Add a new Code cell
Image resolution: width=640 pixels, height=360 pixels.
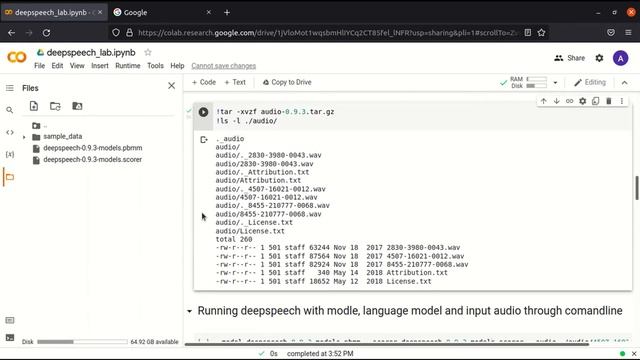[204, 82]
